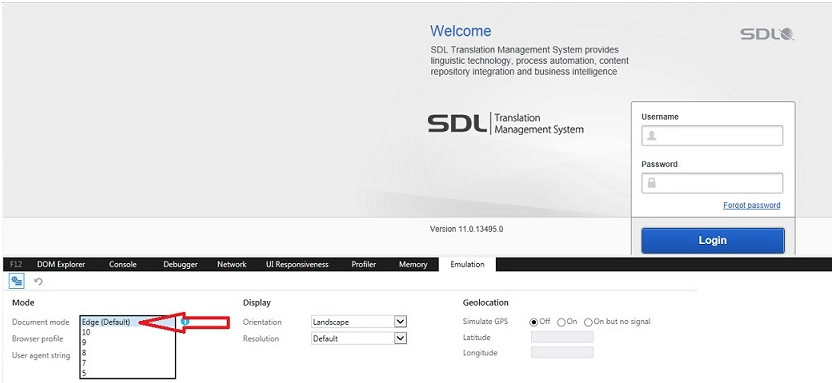Click the Forgot password link
The image size is (835, 383).
[751, 205]
